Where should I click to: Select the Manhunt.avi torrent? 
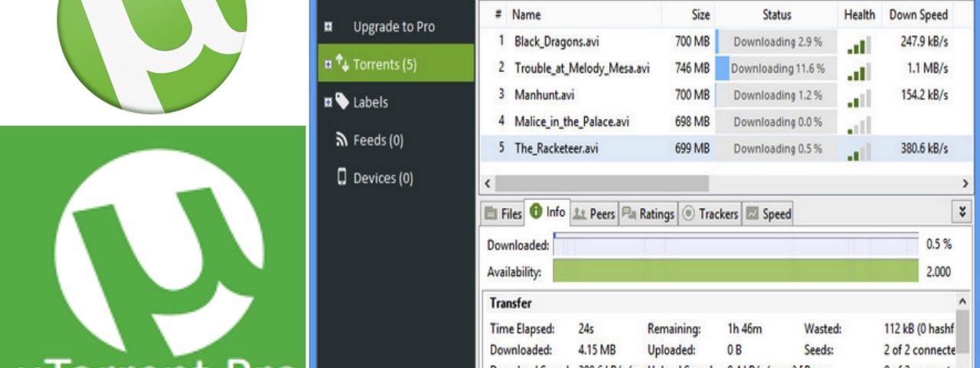point(544,95)
